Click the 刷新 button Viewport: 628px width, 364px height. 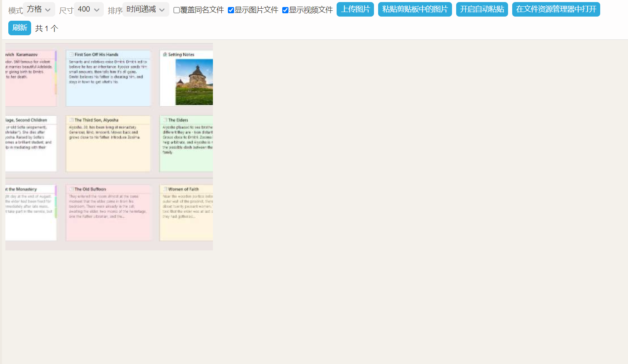click(x=20, y=28)
